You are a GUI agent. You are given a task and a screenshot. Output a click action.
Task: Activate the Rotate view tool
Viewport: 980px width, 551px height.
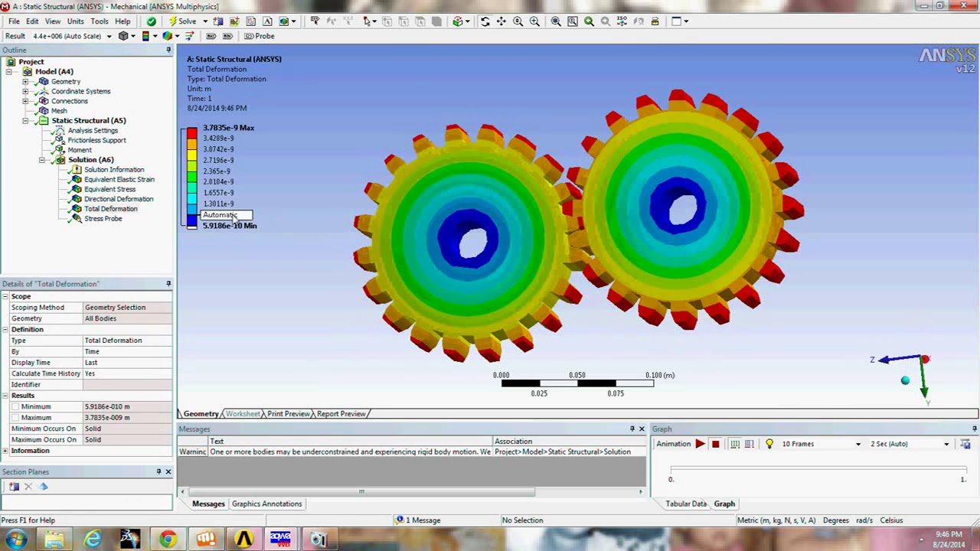485,21
